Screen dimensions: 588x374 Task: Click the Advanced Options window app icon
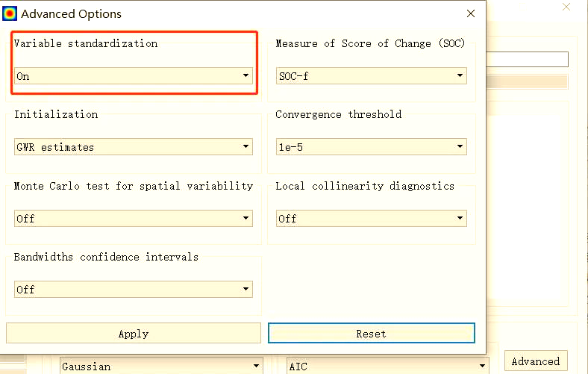pyautogui.click(x=10, y=13)
